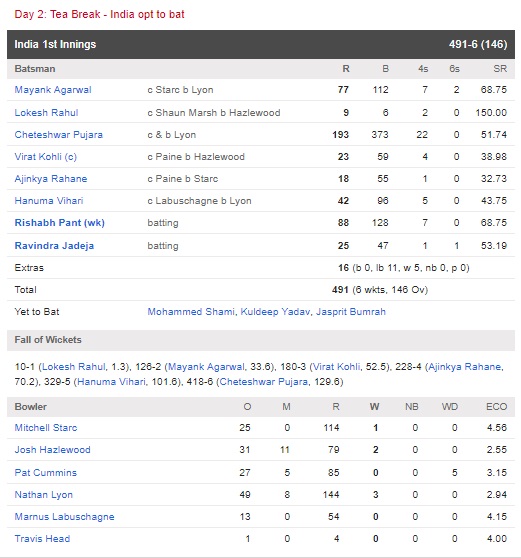Image resolution: width=521 pixels, height=558 pixels.
Task: Open Jasprit Bumrah's profile link
Action: 351,312
